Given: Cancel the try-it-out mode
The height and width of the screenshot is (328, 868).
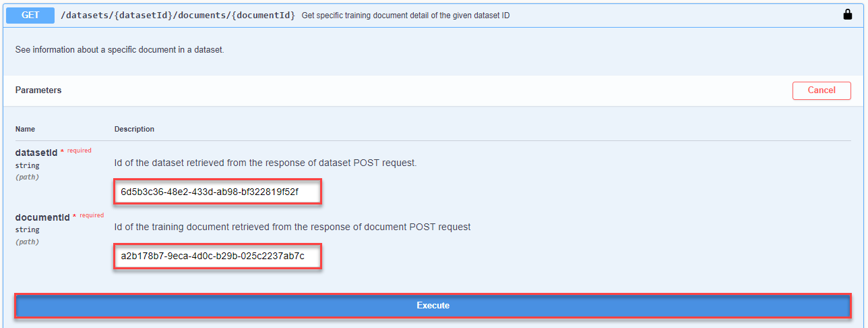Looking at the screenshot, I should click(x=821, y=90).
